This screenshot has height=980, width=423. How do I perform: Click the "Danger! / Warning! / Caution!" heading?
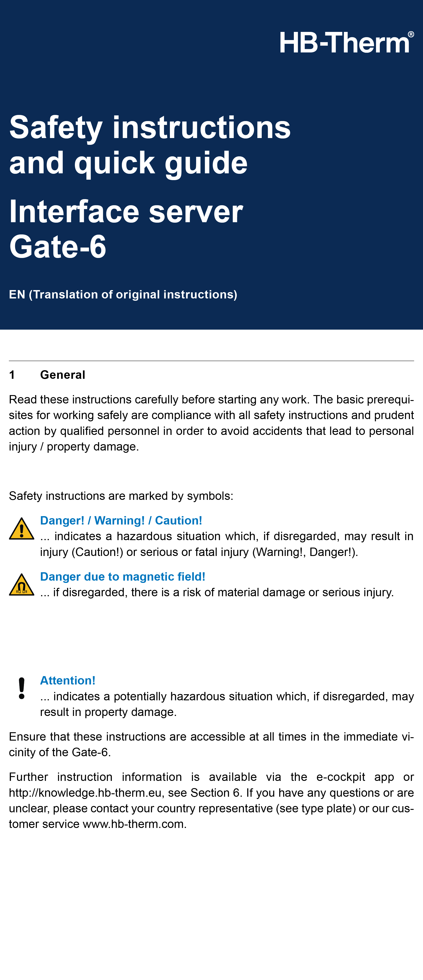tap(121, 520)
